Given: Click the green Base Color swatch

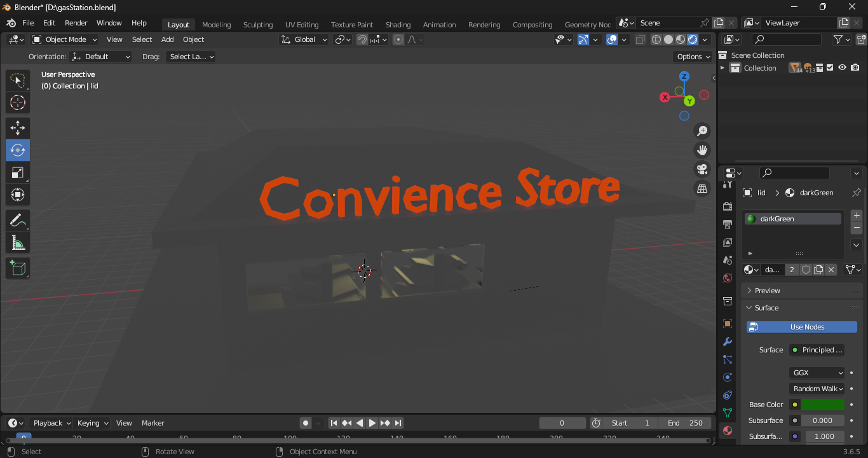Looking at the screenshot, I should 823,405.
